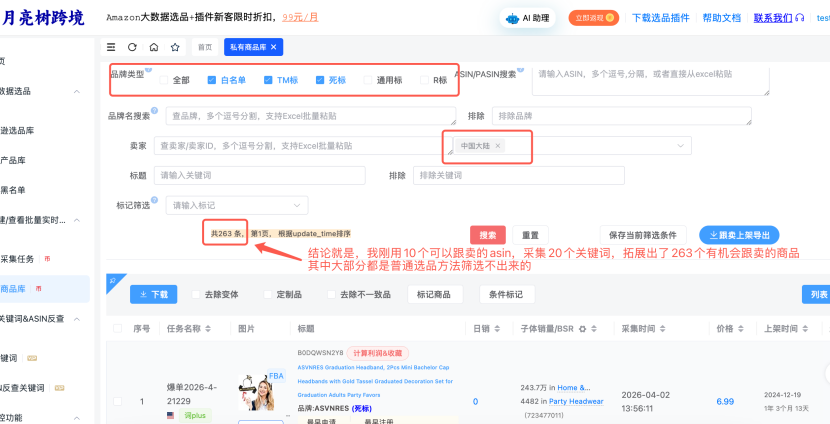Click the home icon in tab bar
This screenshot has width=830, height=424.
click(x=153, y=47)
